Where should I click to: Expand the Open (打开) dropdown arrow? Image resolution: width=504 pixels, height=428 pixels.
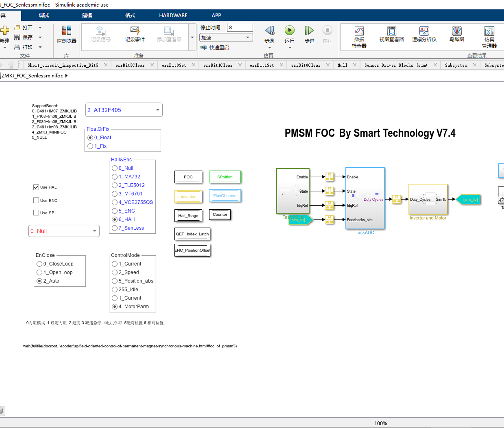(40, 28)
